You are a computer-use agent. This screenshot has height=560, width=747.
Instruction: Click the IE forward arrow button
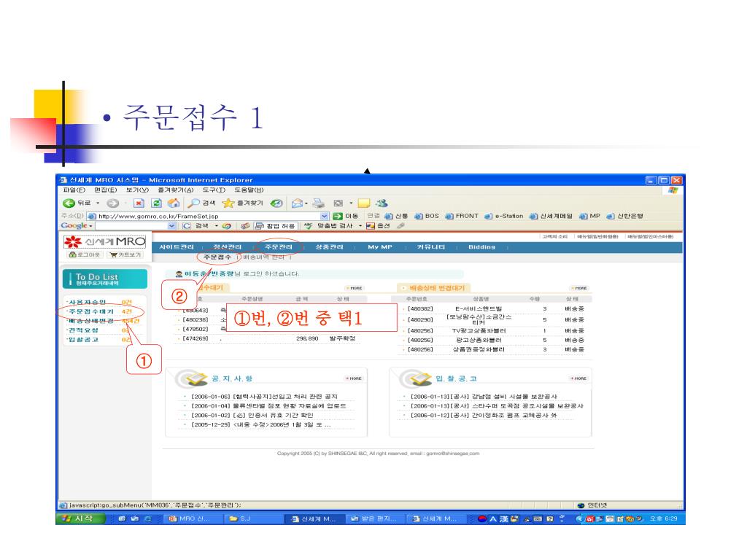[112, 203]
